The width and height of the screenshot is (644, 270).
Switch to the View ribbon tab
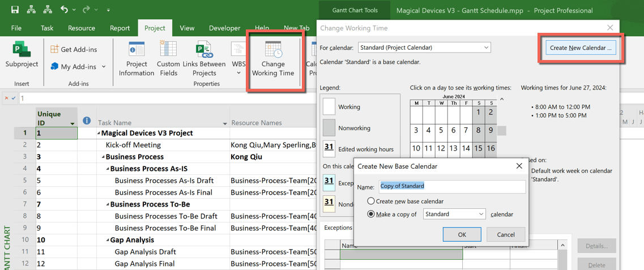pos(187,28)
